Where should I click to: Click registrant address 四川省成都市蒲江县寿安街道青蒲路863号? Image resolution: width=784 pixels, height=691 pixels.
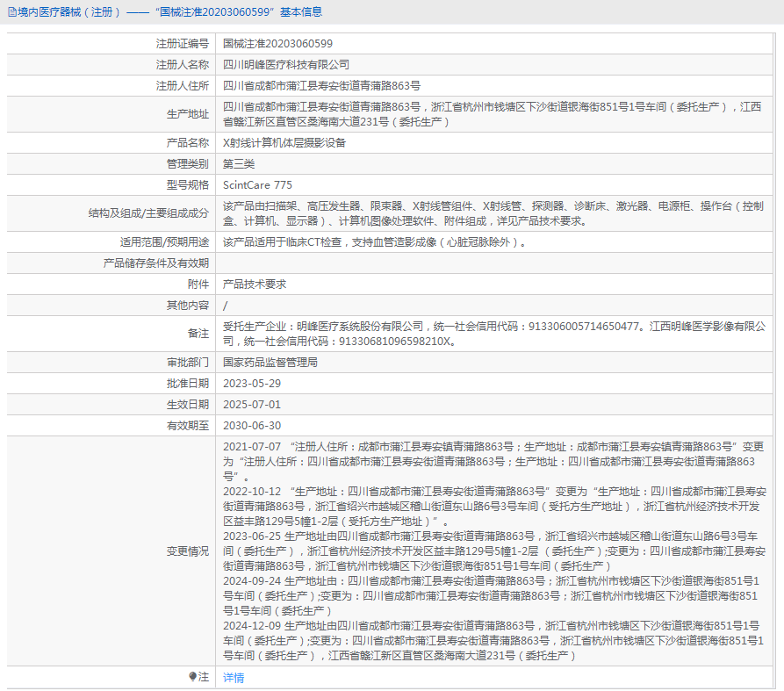click(x=321, y=85)
